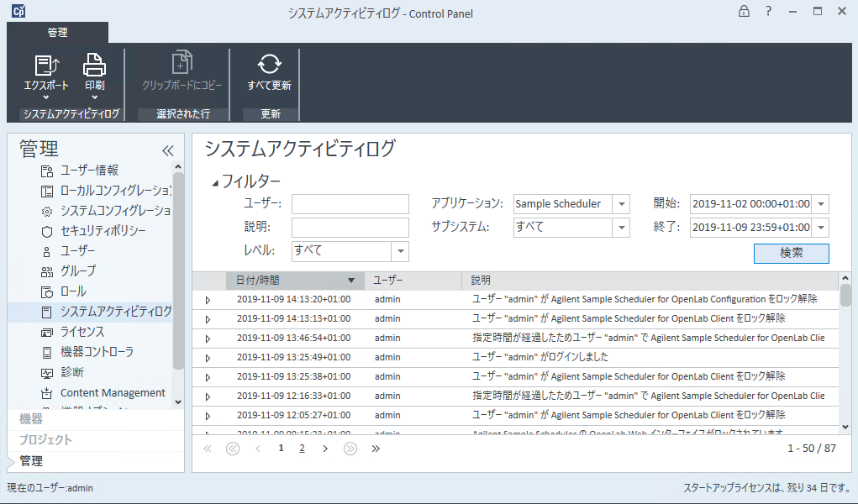
Task: Refresh with すべて更新 icon
Action: click(269, 64)
